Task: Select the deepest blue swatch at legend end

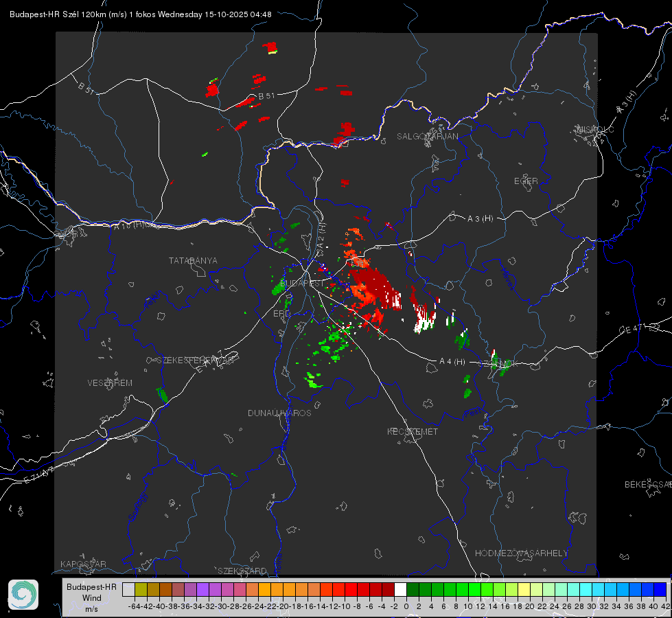Action: [x=660, y=589]
